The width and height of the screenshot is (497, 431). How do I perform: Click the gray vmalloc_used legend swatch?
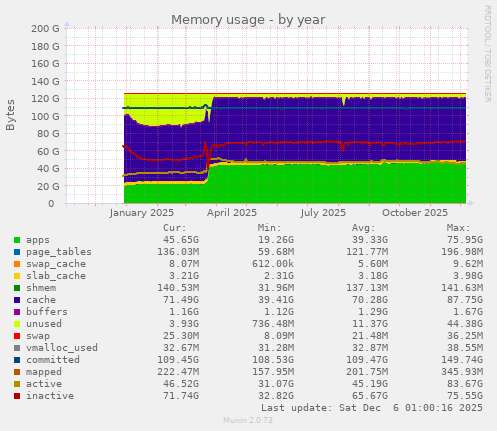[x=17, y=348]
